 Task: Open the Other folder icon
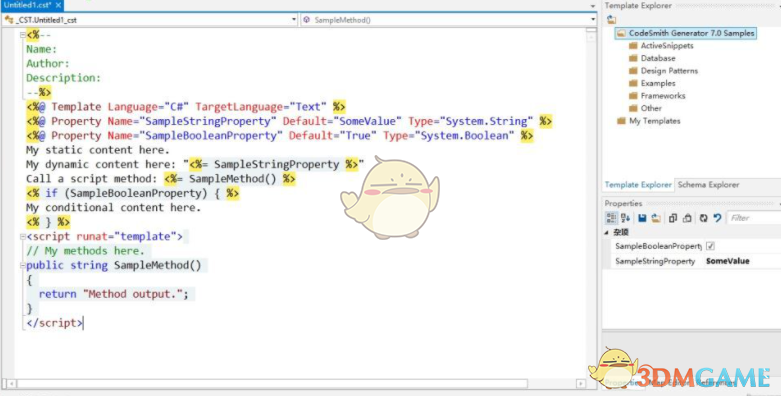pyautogui.click(x=633, y=108)
